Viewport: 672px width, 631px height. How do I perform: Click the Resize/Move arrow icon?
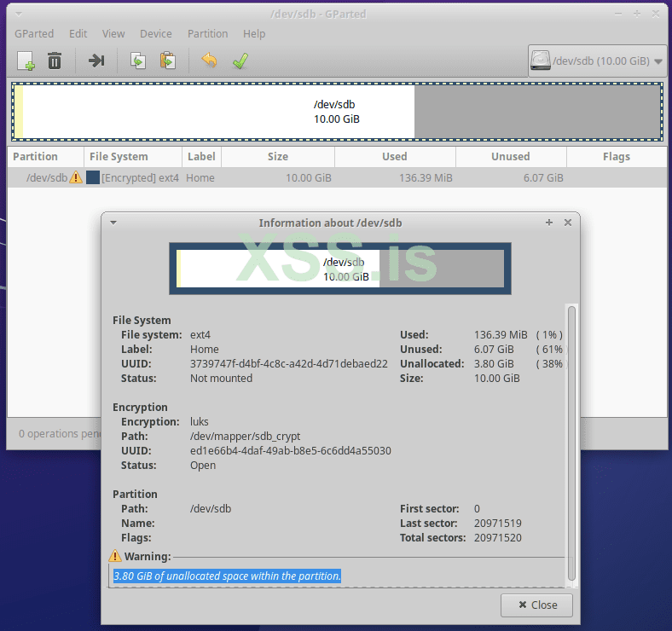tap(96, 61)
